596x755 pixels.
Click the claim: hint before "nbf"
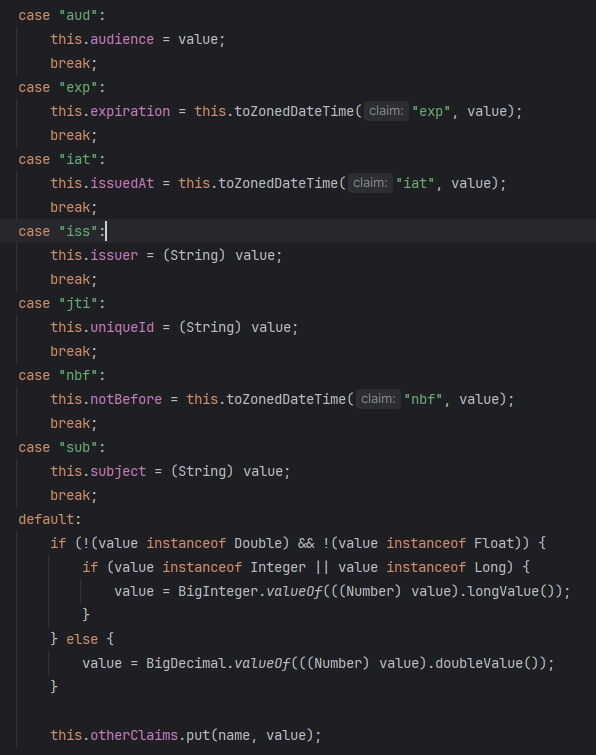click(378, 399)
